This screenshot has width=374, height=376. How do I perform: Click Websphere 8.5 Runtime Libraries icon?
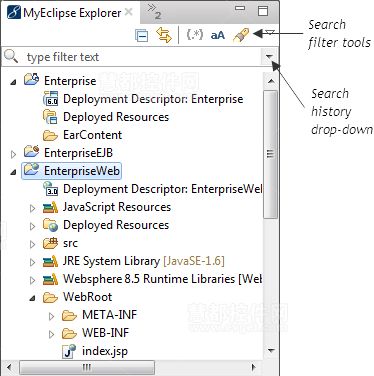pos(50,279)
